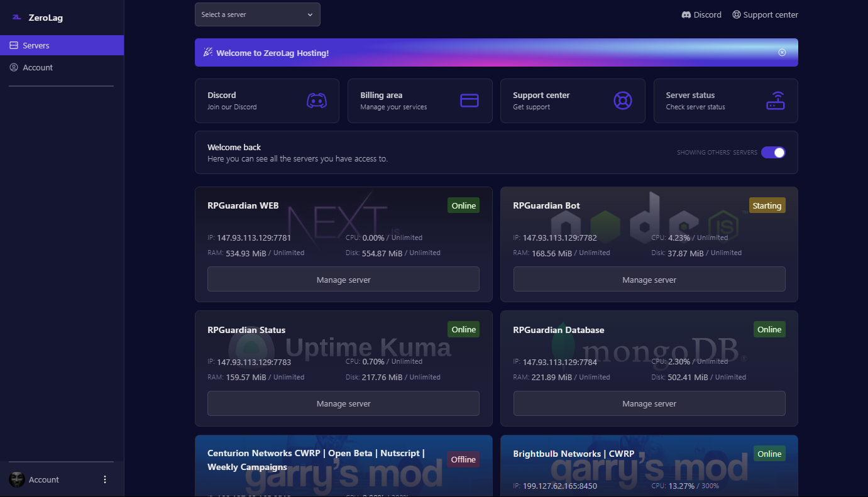
Task: Click the party icon in welcome banner
Action: 208,53
